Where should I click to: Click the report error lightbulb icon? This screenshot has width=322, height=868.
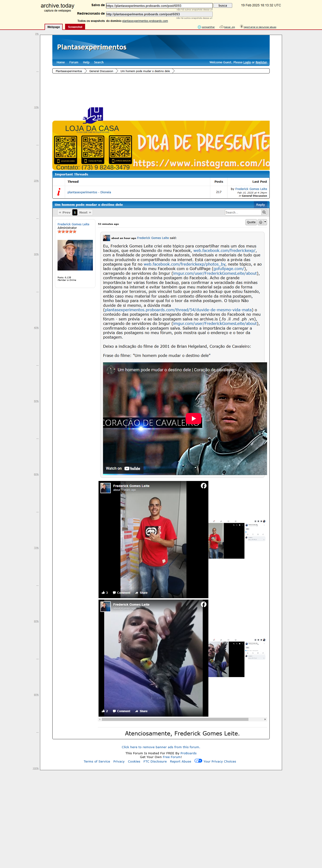[x=241, y=26]
